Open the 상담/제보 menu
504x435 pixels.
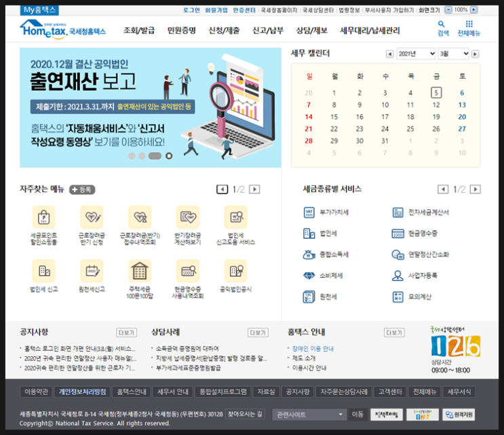coord(311,31)
